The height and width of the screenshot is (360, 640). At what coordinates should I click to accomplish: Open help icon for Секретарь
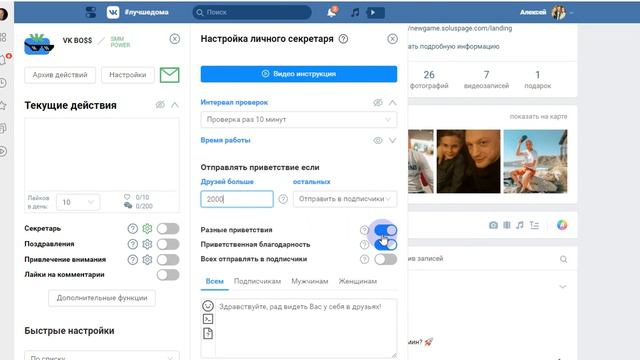pyautogui.click(x=133, y=229)
